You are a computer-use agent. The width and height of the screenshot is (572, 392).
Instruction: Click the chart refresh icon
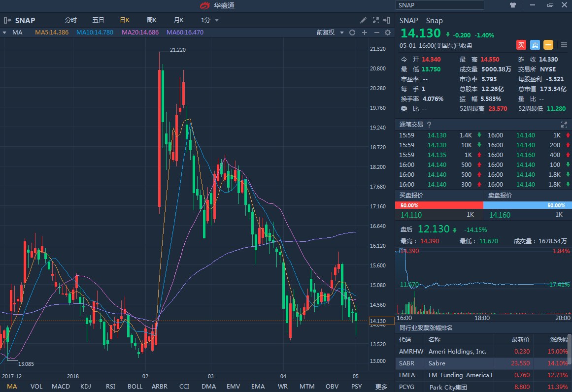pos(352,33)
